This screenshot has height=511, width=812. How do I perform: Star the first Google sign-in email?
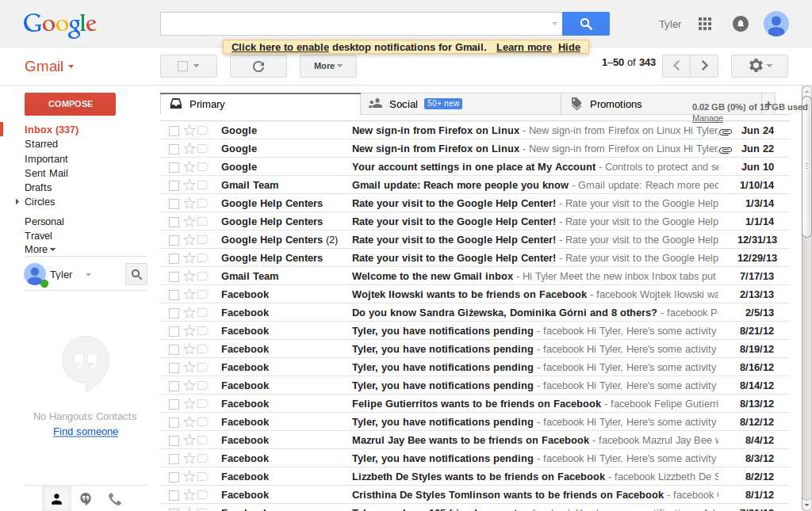tap(189, 131)
